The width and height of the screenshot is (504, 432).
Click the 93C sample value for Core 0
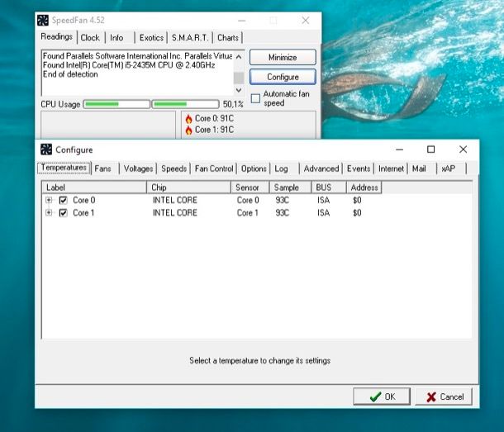[283, 200]
